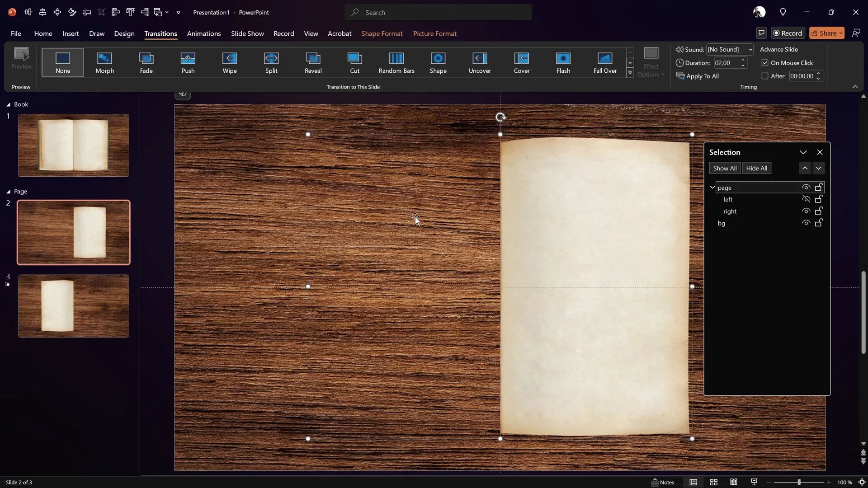The width and height of the screenshot is (868, 488).
Task: Collapse the Page section
Action: [8, 192]
